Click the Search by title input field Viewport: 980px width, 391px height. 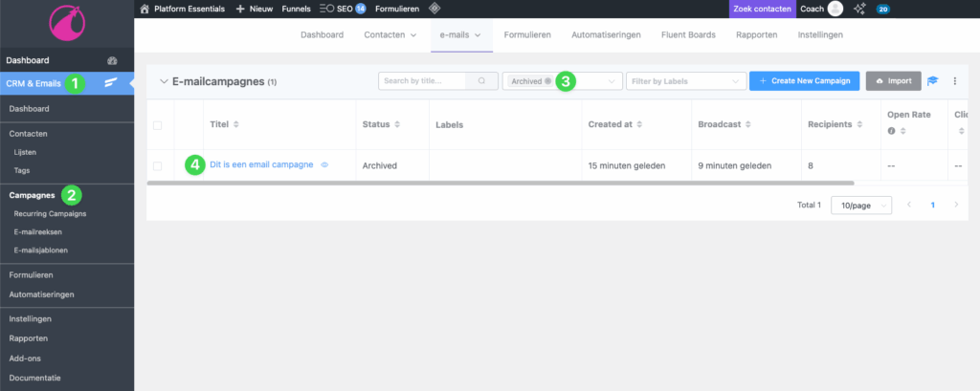(422, 81)
